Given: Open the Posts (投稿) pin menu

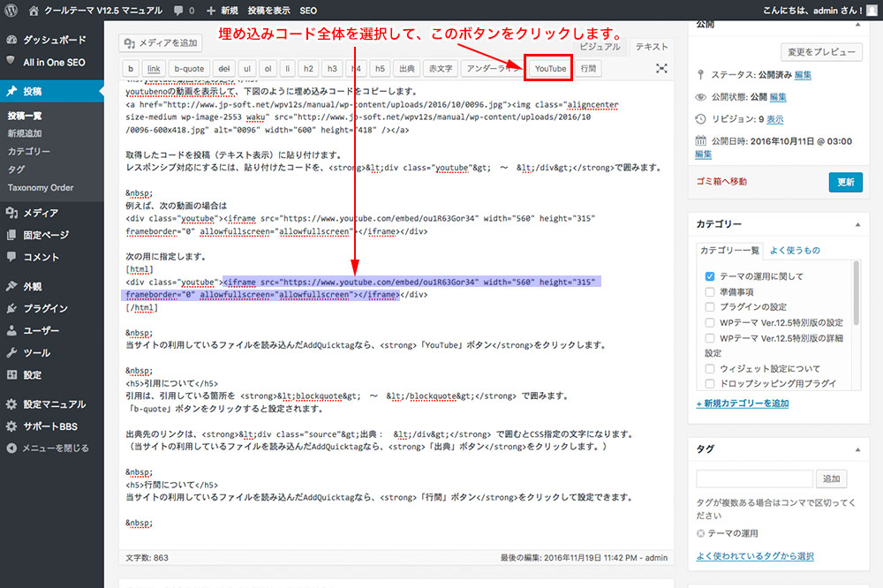Looking at the screenshot, I should [x=52, y=91].
